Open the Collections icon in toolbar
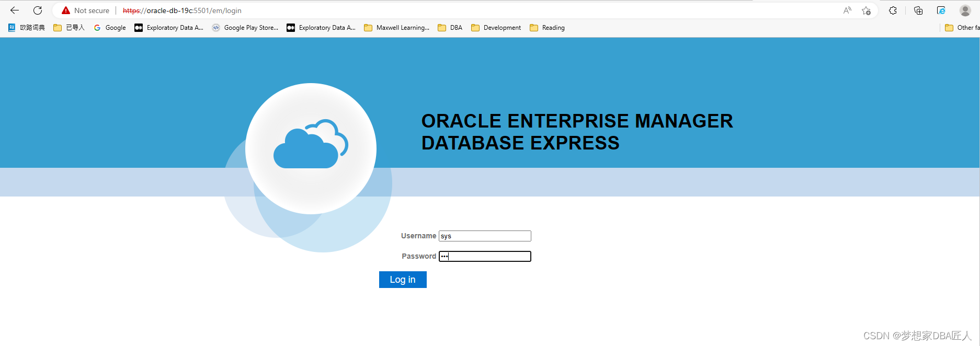The height and width of the screenshot is (346, 980). 918,10
